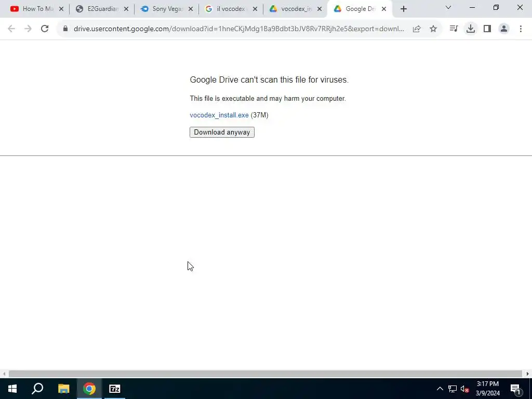This screenshot has width=532, height=399.
Task: View site information lock icon
Action: [x=65, y=29]
